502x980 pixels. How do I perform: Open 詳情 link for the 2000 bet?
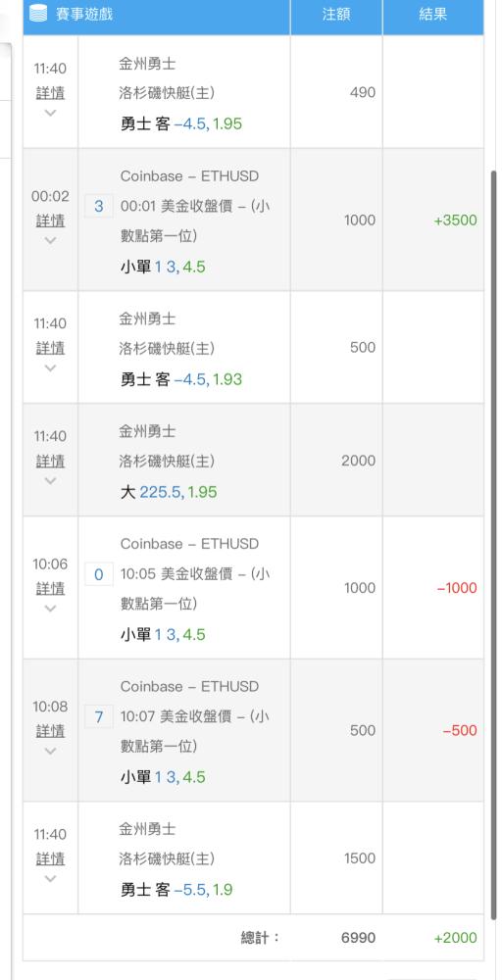tap(50, 462)
